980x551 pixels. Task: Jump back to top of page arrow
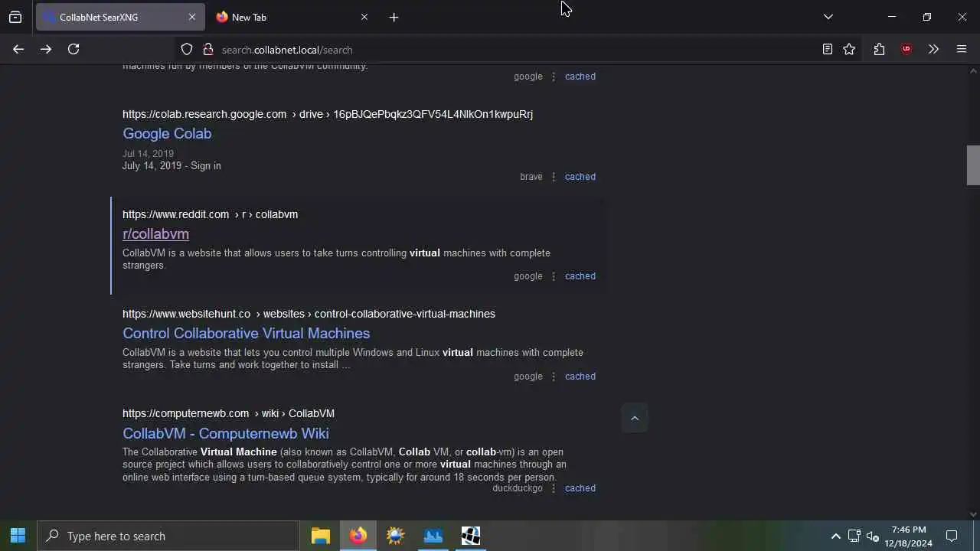click(634, 418)
